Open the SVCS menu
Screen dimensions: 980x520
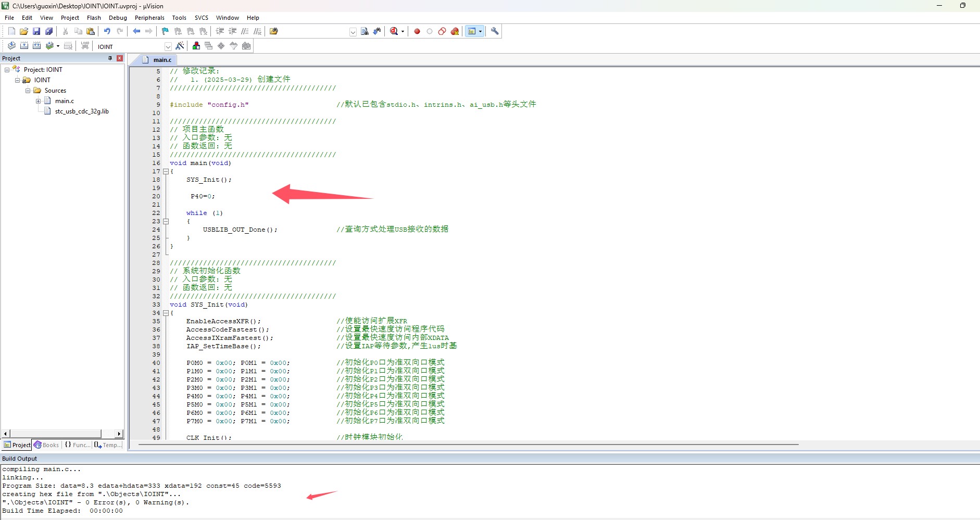pyautogui.click(x=202, y=18)
